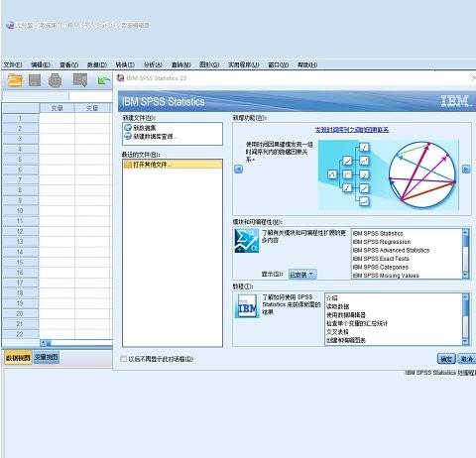Click the next feature arrow in What's New
This screenshot has width=476, height=458.
coord(466,170)
